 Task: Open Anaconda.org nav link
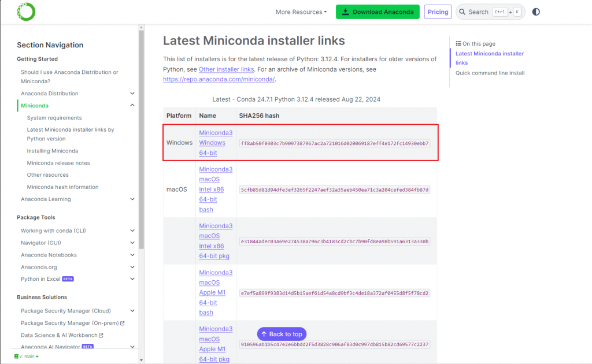(39, 267)
